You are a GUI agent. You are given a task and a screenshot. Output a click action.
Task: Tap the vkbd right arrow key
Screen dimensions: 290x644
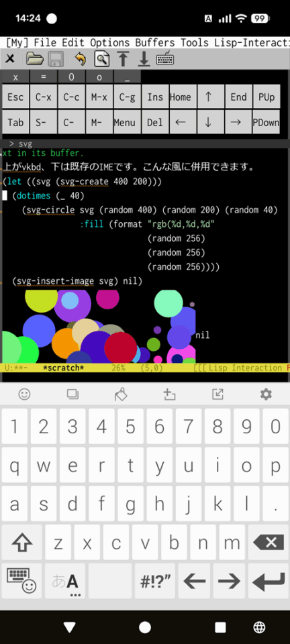pyautogui.click(x=238, y=122)
